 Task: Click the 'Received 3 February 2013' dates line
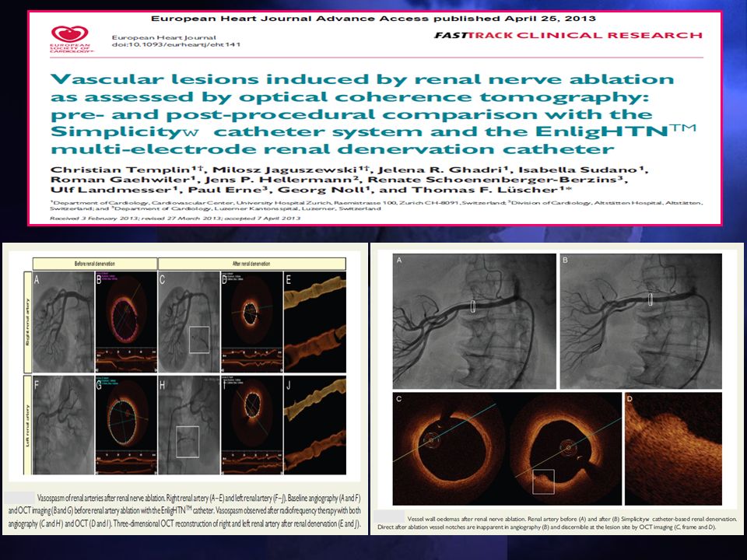click(x=175, y=219)
